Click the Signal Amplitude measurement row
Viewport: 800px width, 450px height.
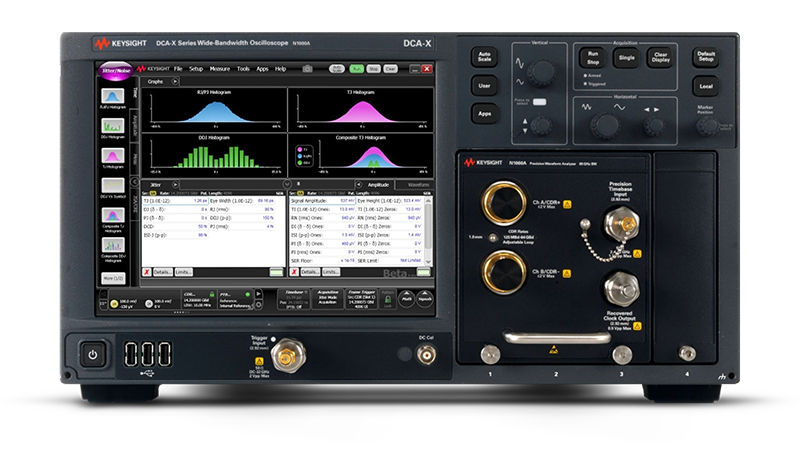[322, 201]
